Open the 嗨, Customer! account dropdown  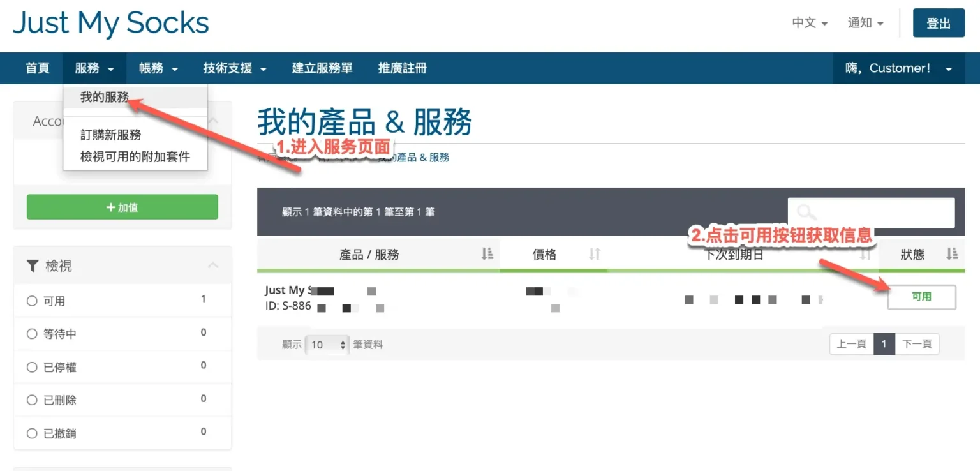pyautogui.click(x=898, y=68)
